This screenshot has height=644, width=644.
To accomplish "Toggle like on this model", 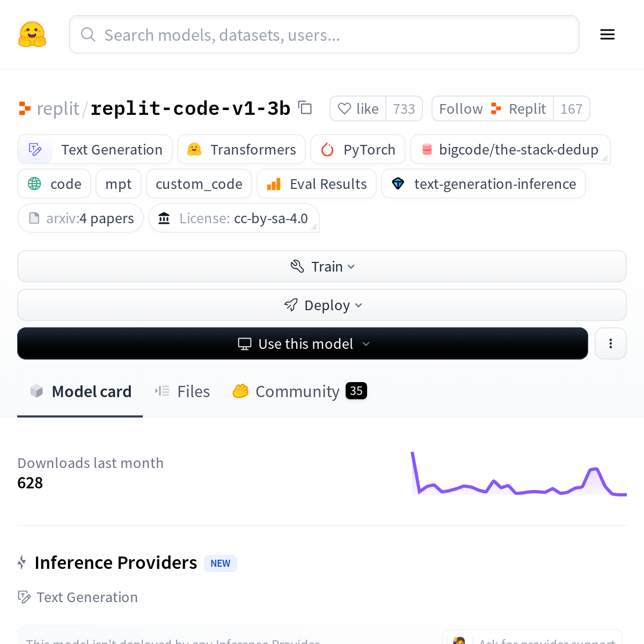I will (x=358, y=109).
